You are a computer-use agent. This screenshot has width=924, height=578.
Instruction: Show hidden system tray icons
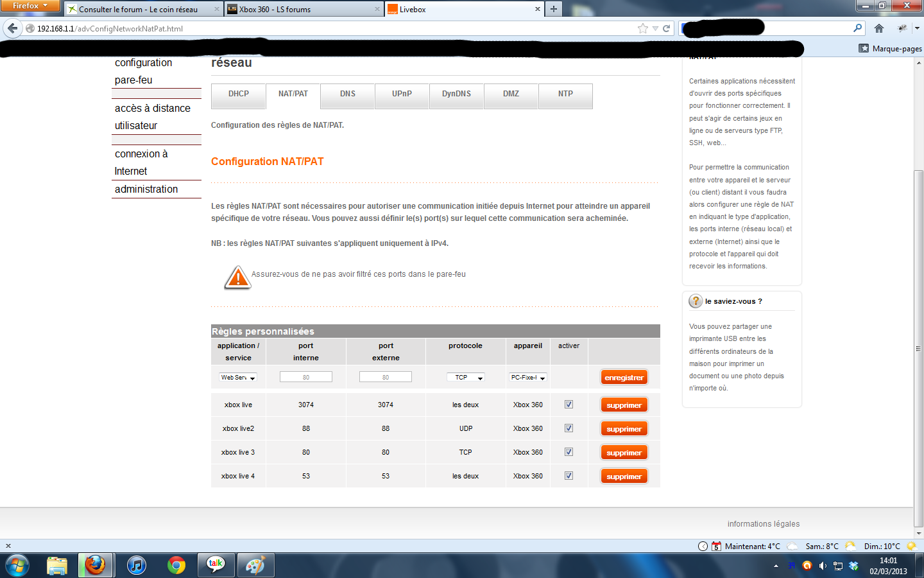tap(776, 566)
